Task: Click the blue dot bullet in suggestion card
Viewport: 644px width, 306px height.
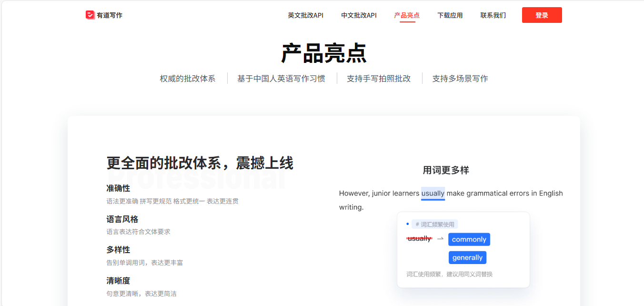Action: pyautogui.click(x=408, y=224)
